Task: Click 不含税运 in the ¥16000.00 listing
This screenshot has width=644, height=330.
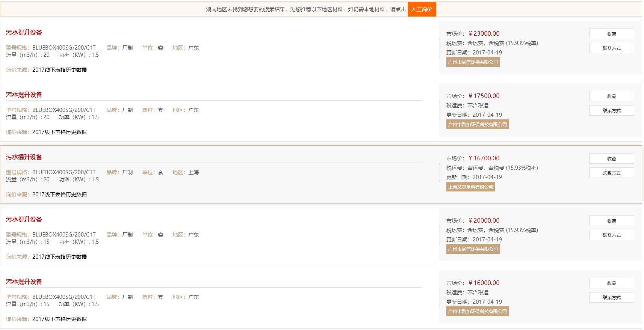Action: pos(478,292)
